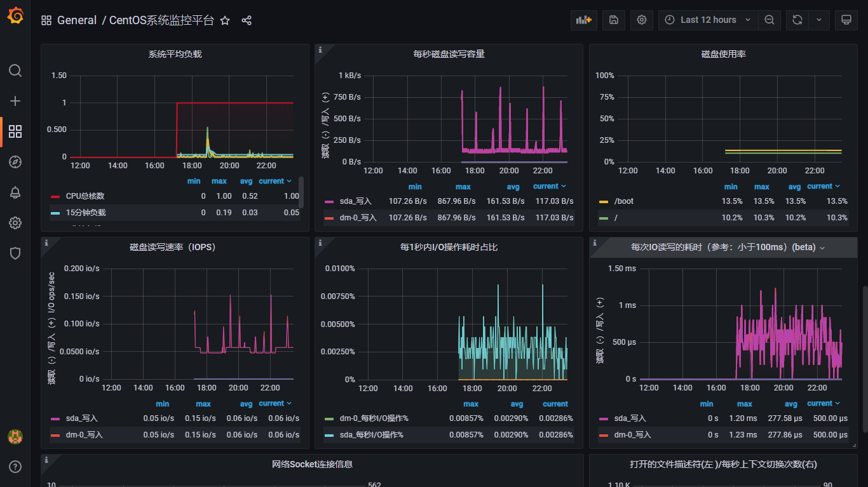Viewport: 868px width, 487px height.
Task: Open the General folder breadcrumb
Action: [x=77, y=20]
